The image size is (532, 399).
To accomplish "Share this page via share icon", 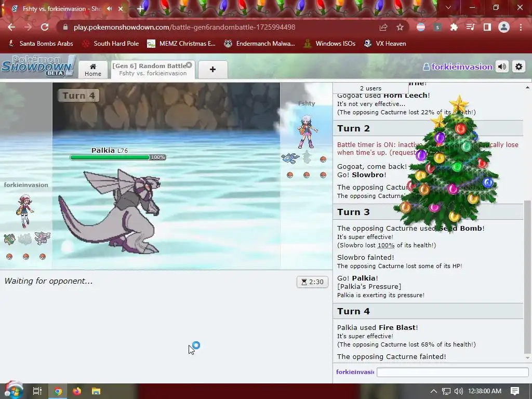I will (x=383, y=27).
